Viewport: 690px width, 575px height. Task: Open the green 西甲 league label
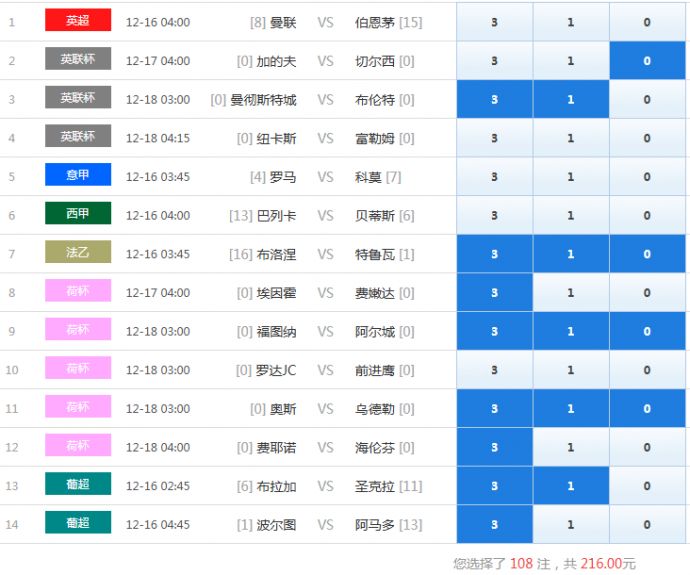tap(78, 214)
